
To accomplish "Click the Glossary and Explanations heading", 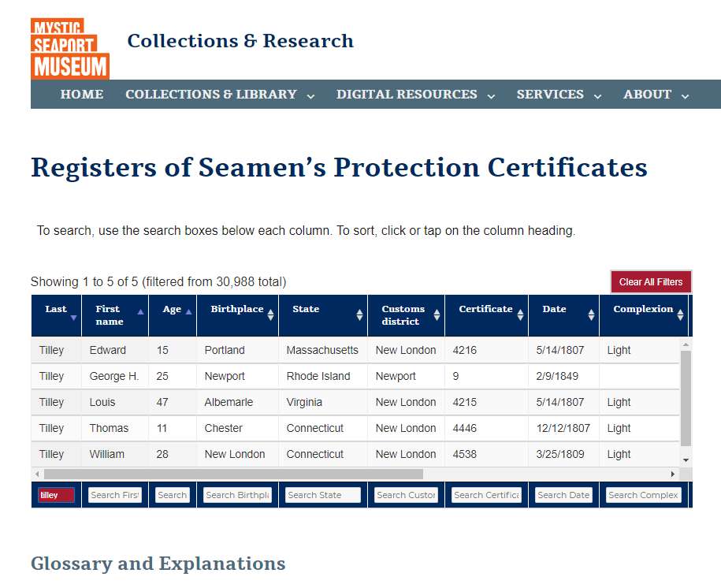I will [158, 564].
